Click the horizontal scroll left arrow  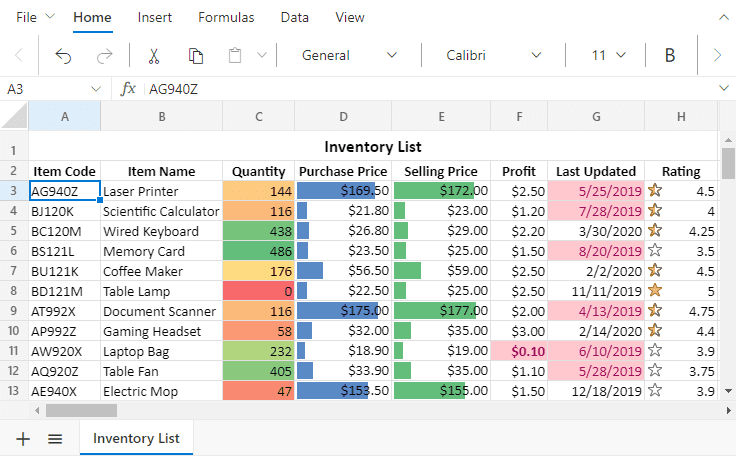coord(37,411)
